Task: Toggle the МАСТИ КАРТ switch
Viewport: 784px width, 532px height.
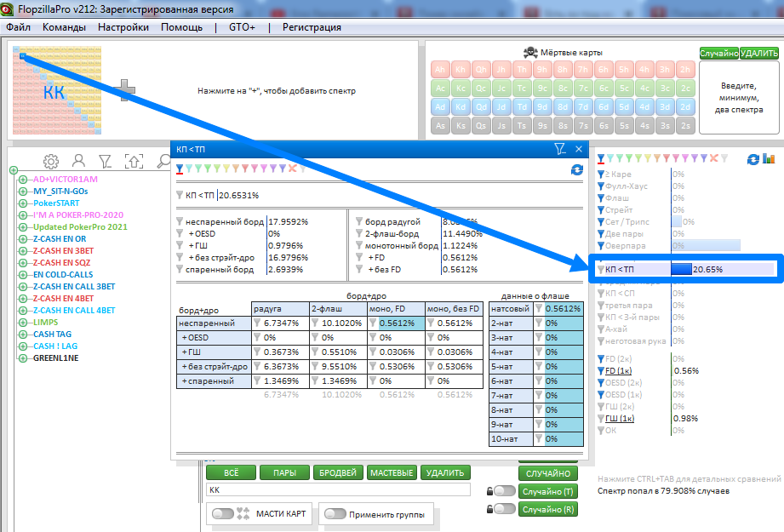Action: click(223, 513)
